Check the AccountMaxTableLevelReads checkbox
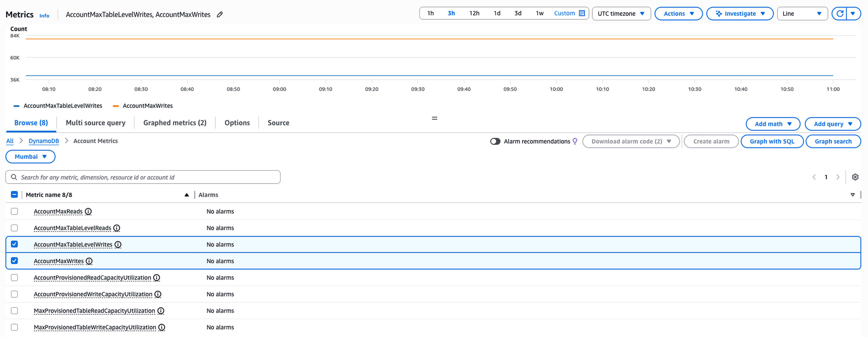 coord(14,228)
